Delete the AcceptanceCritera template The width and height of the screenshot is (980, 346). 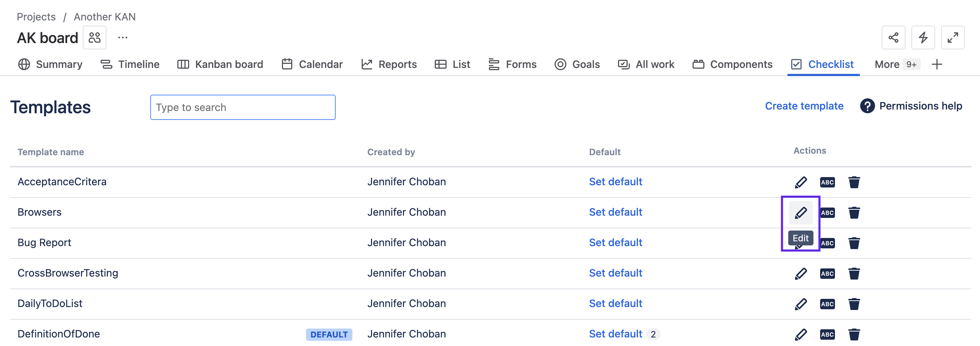pos(854,182)
